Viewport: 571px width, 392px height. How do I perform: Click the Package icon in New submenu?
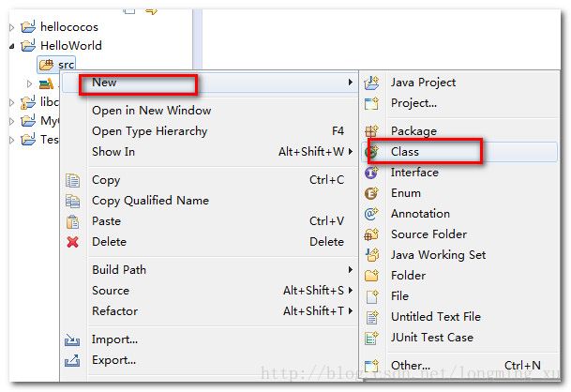(x=371, y=131)
